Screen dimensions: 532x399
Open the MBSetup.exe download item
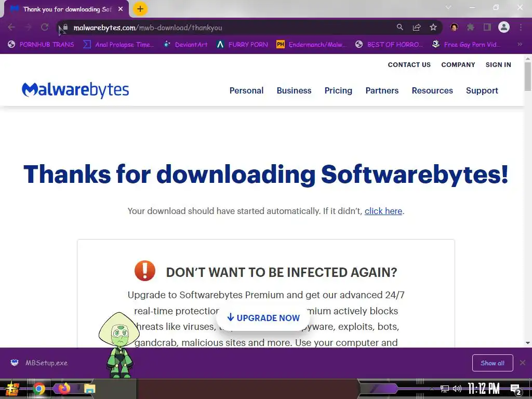pyautogui.click(x=39, y=363)
